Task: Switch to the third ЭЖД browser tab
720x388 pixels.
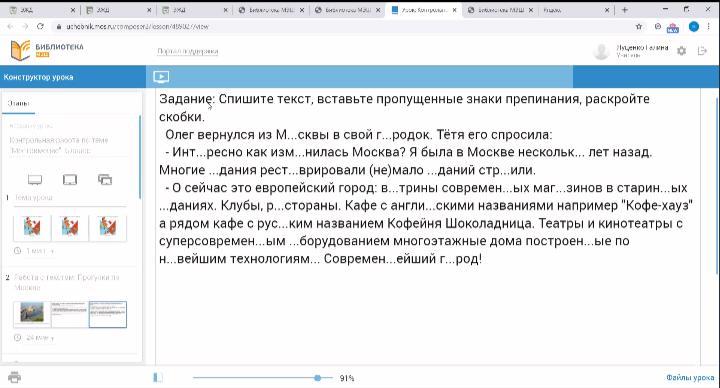Action: point(194,10)
